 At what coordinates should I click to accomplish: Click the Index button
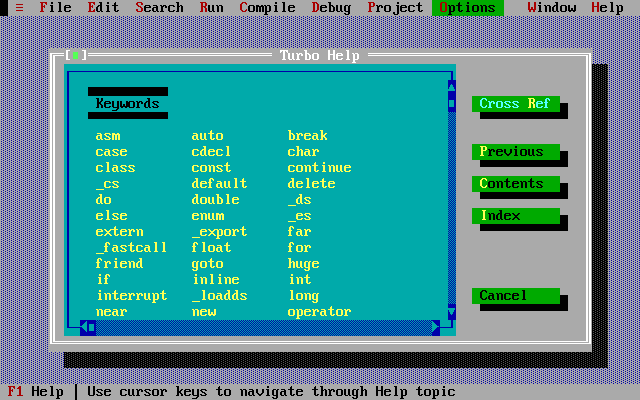pyautogui.click(x=516, y=216)
